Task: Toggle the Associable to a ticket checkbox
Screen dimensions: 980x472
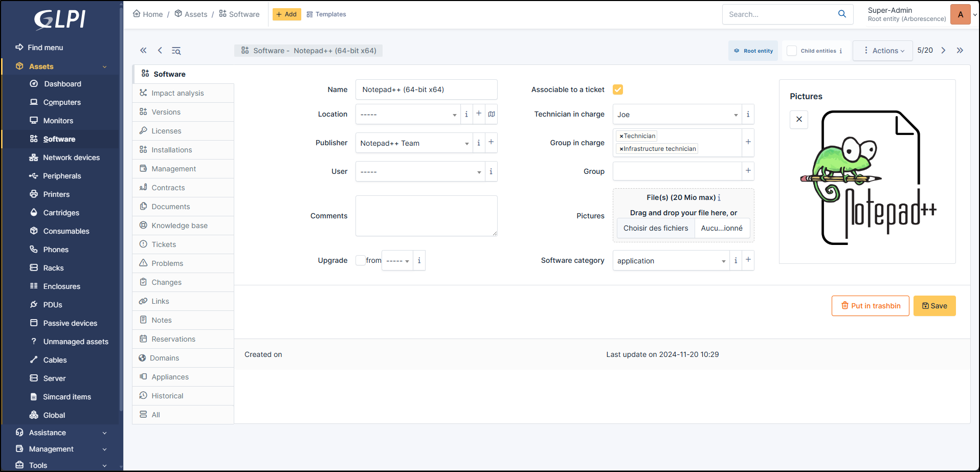Action: (x=618, y=89)
